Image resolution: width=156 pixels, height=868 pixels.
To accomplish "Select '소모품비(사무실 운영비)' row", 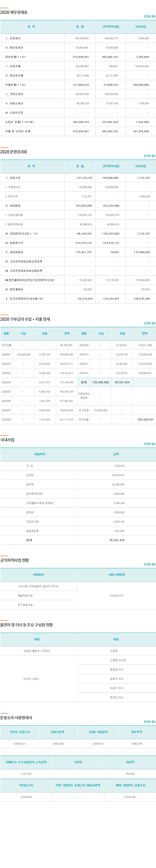I will 40,503.
